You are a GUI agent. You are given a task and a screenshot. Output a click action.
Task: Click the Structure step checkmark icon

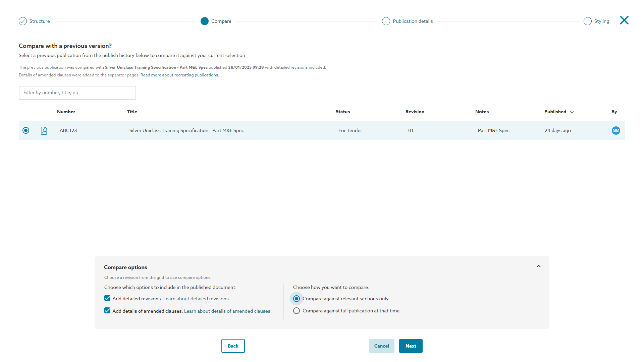point(23,21)
